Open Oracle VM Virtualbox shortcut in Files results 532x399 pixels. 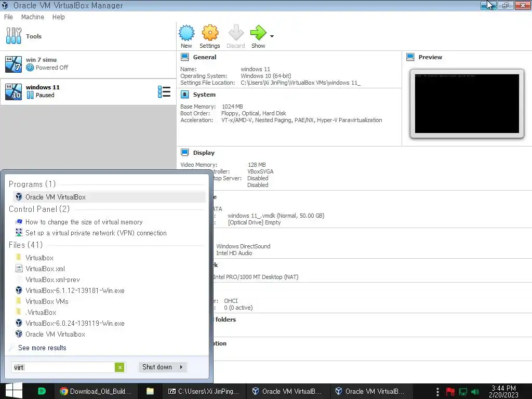pyautogui.click(x=55, y=334)
